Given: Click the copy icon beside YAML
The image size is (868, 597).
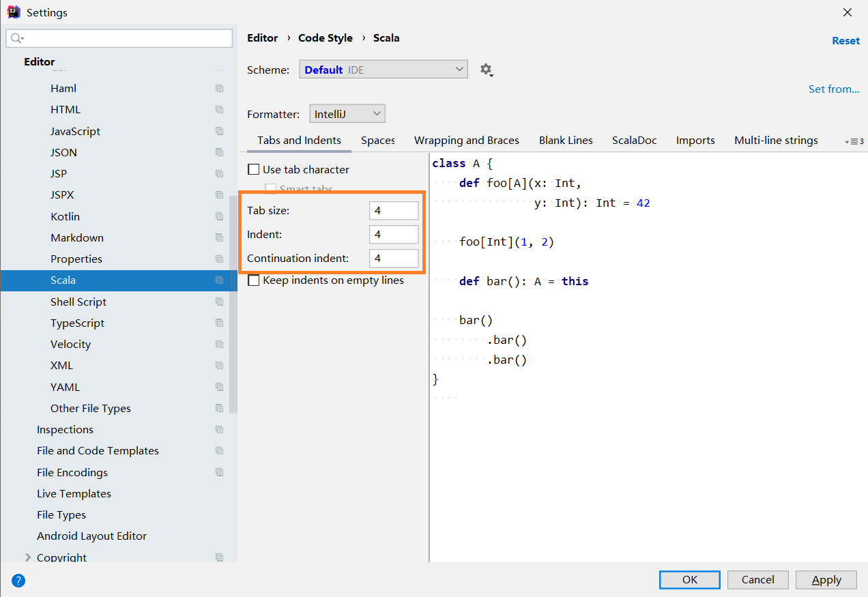Looking at the screenshot, I should (219, 387).
